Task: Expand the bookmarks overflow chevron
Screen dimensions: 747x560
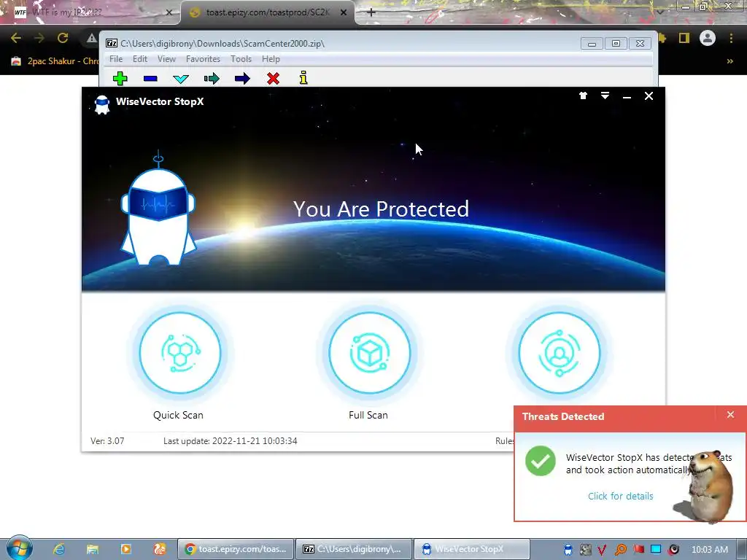Action: (729, 61)
